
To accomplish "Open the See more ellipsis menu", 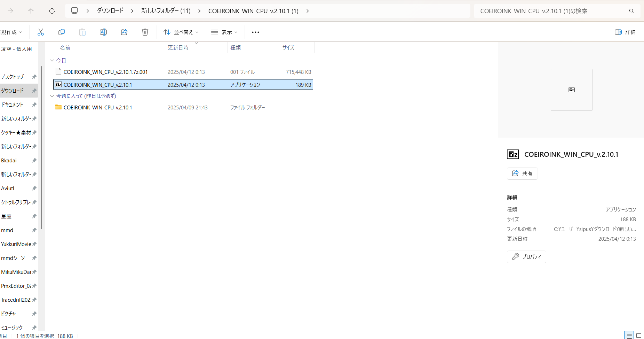I will [255, 32].
